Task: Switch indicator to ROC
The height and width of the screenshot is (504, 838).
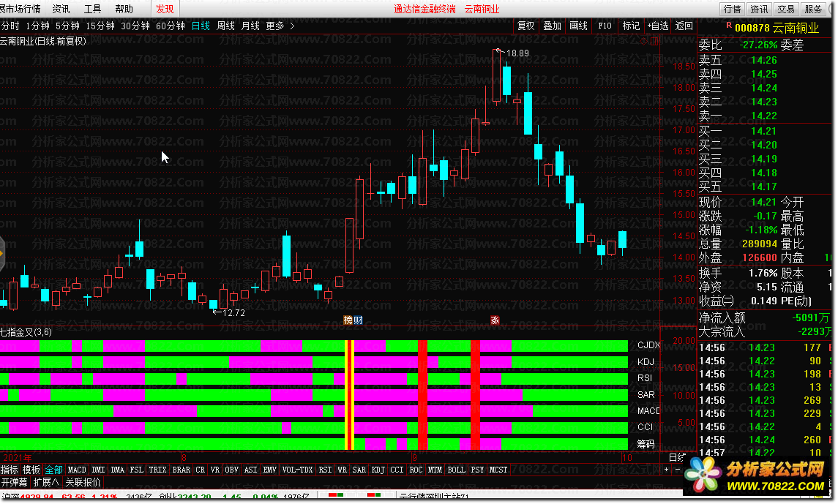Action: [416, 470]
